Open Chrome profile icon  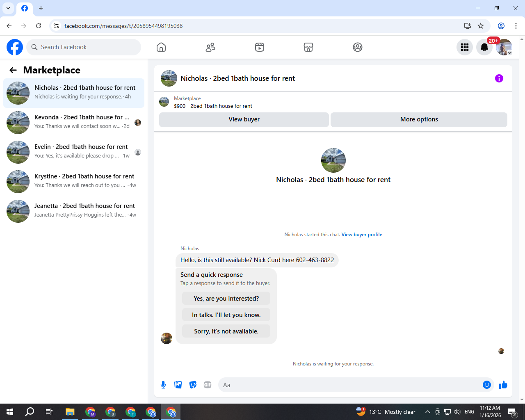pos(501,26)
